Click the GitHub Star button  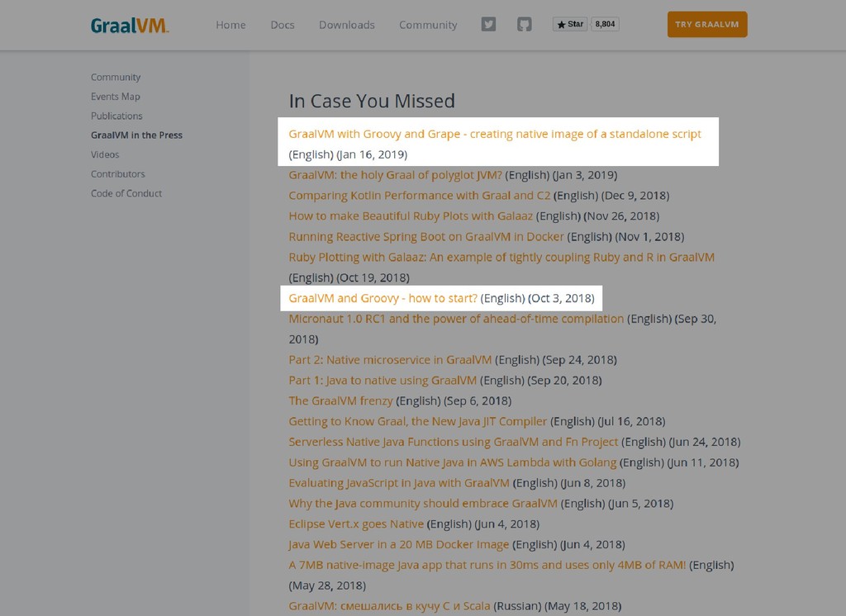coord(570,24)
